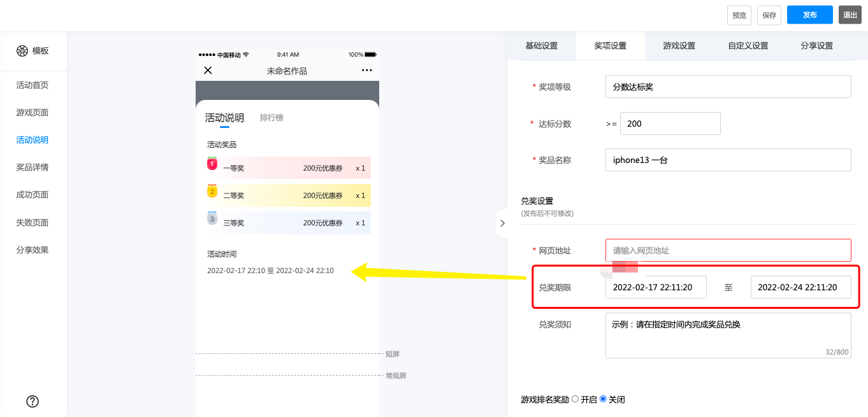Click the 预览 preview button

(739, 15)
